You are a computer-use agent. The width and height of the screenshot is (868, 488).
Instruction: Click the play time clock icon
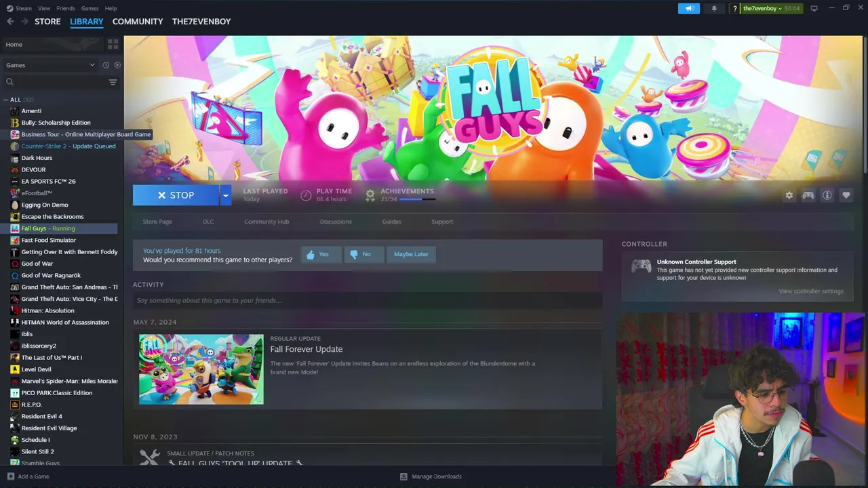click(x=306, y=195)
